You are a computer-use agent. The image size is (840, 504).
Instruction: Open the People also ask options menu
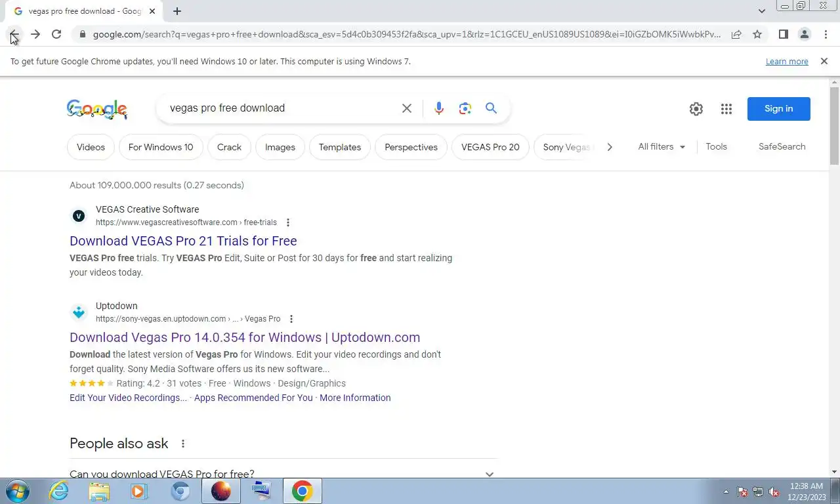(183, 444)
